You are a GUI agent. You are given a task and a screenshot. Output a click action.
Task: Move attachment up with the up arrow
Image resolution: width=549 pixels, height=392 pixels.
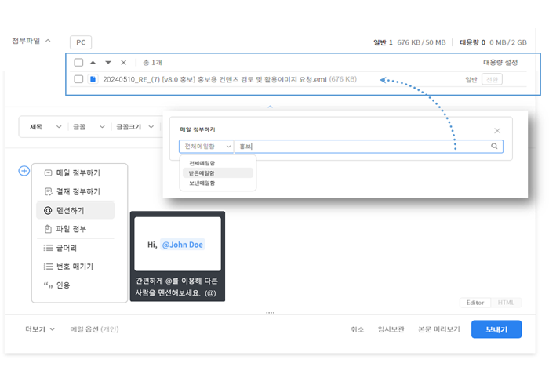[x=93, y=62]
